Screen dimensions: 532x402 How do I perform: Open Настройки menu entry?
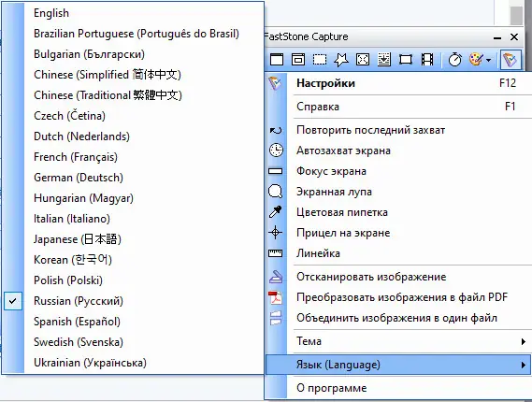[398, 83]
